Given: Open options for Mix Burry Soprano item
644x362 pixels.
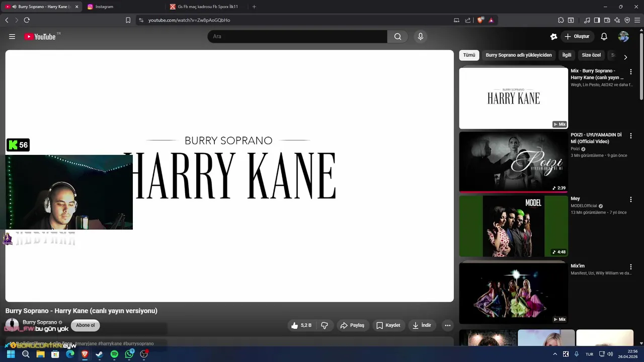Looking at the screenshot, I should click(x=631, y=72).
